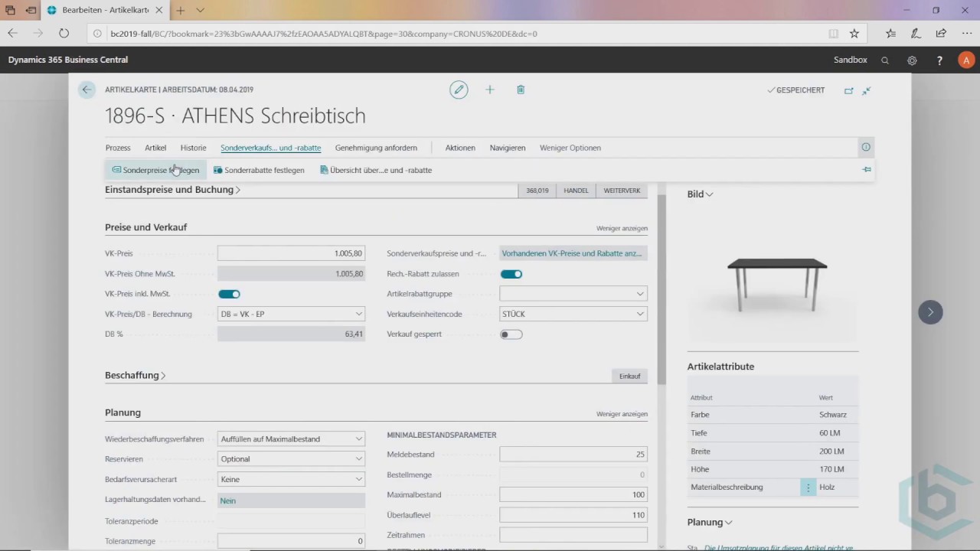
Task: Open the user account avatar menu
Action: [966, 60]
